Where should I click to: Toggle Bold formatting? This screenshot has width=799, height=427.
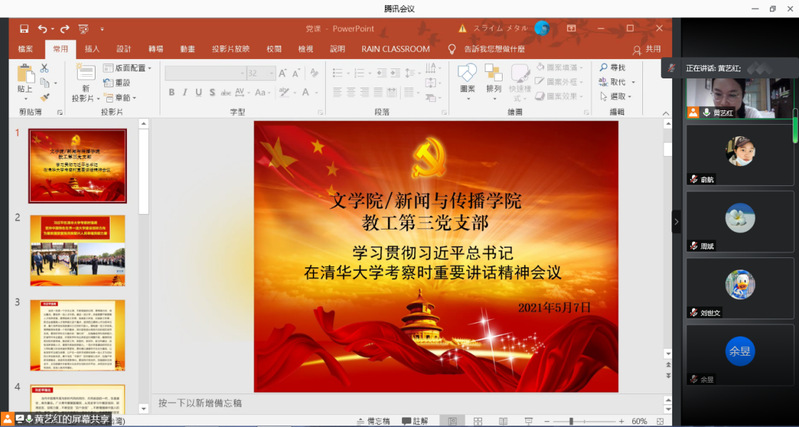[172, 92]
